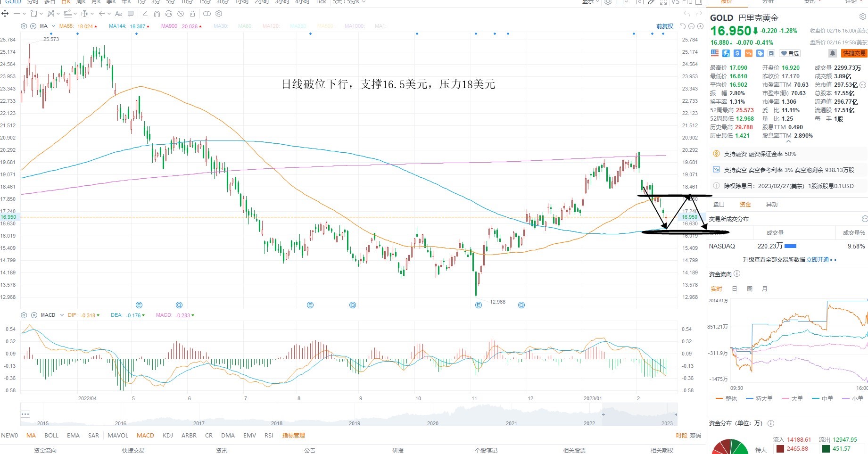The image size is (868, 454).
Task: Click the trash icon to delete drawings
Action: coord(192,14)
